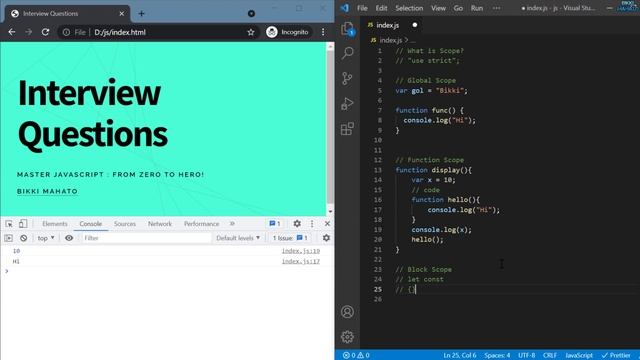Open the Default levels dropdown
Viewport: 640px width, 360px height.
[x=238, y=238]
